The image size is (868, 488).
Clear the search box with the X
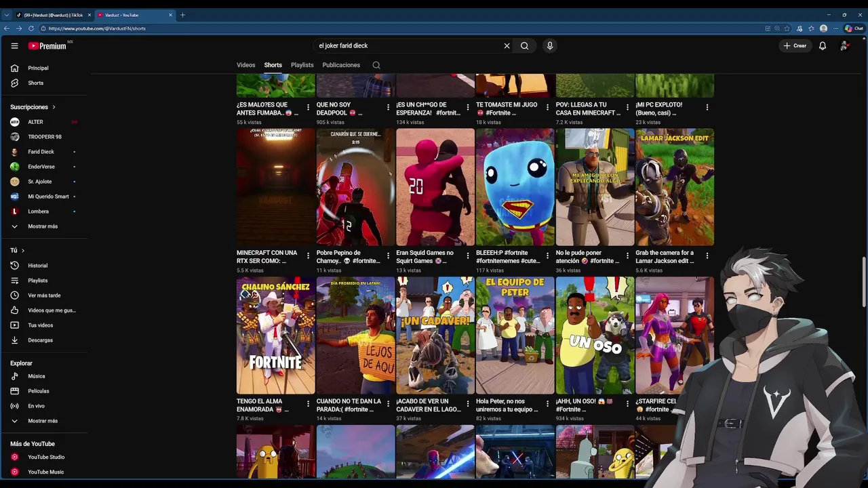click(507, 45)
